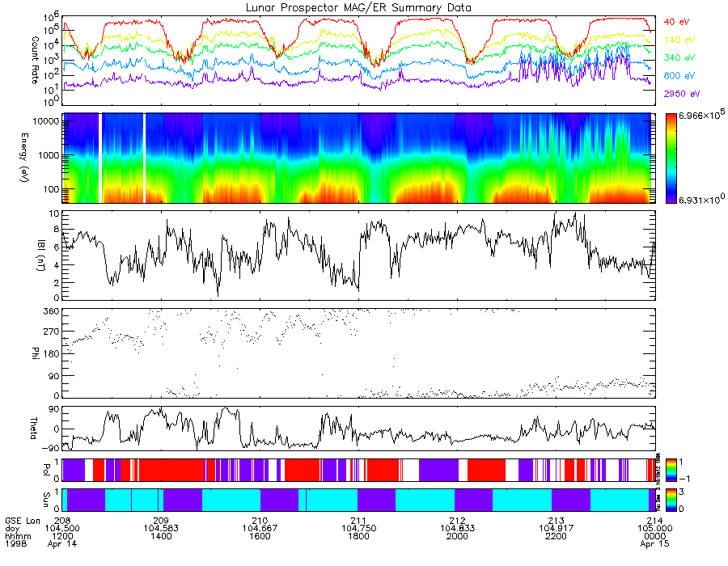Click the 1800 time tick label
This screenshot has height=566, width=728.
tap(358, 536)
